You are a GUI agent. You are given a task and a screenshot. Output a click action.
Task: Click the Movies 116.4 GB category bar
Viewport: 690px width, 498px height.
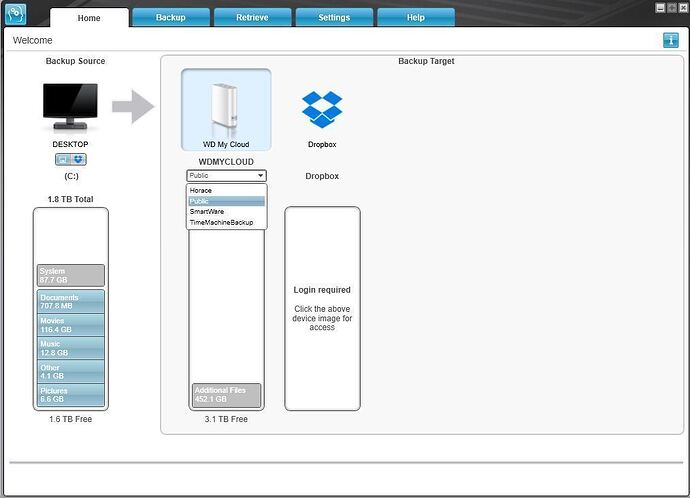coord(71,325)
